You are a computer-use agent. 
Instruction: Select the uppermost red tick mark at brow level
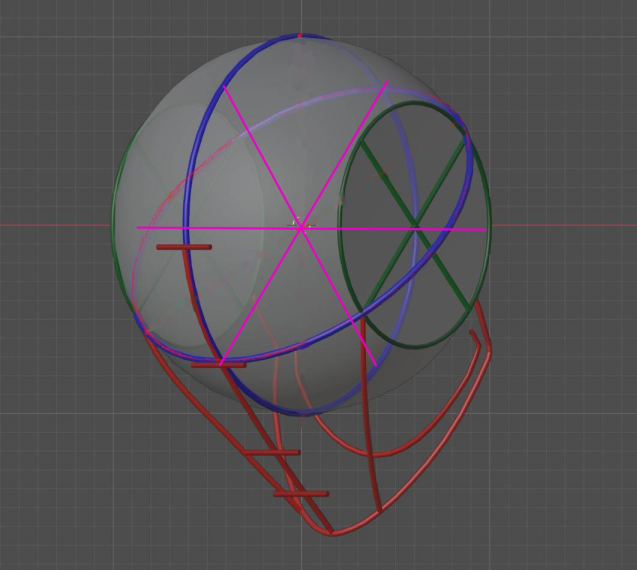click(x=184, y=247)
